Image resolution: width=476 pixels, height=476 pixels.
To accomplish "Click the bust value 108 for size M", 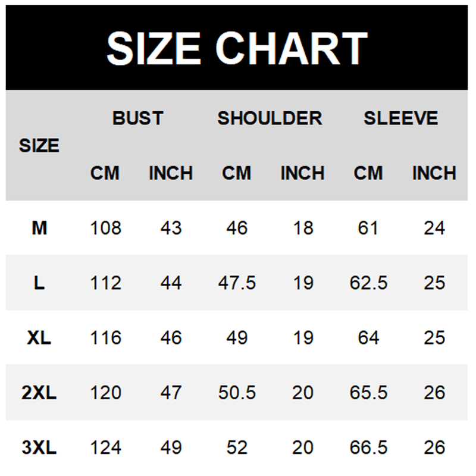I will 105,228.
